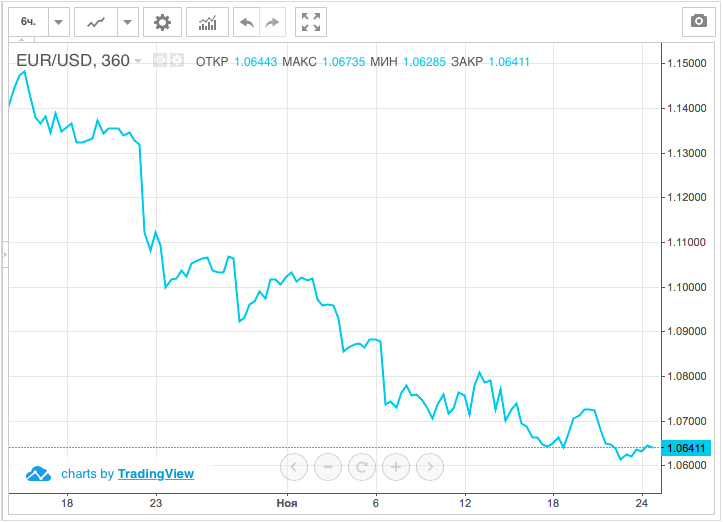Open the TradingView link
This screenshot has width=723, height=522.
click(x=155, y=474)
